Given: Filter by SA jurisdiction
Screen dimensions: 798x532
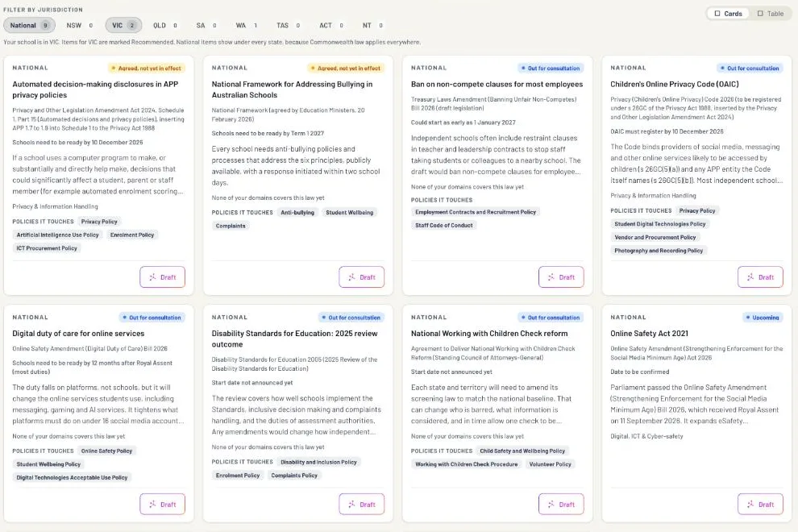Looking at the screenshot, I should point(206,26).
